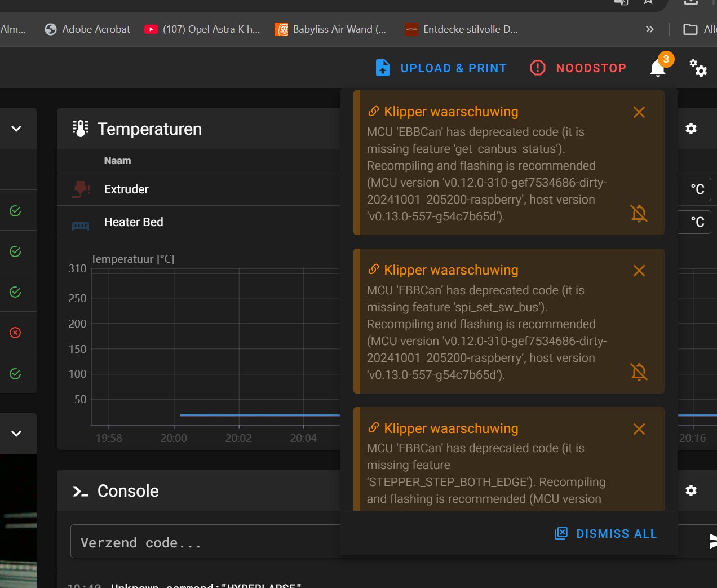Close the get_canbus_status warning notification
Image resolution: width=717 pixels, height=588 pixels.
coord(639,112)
